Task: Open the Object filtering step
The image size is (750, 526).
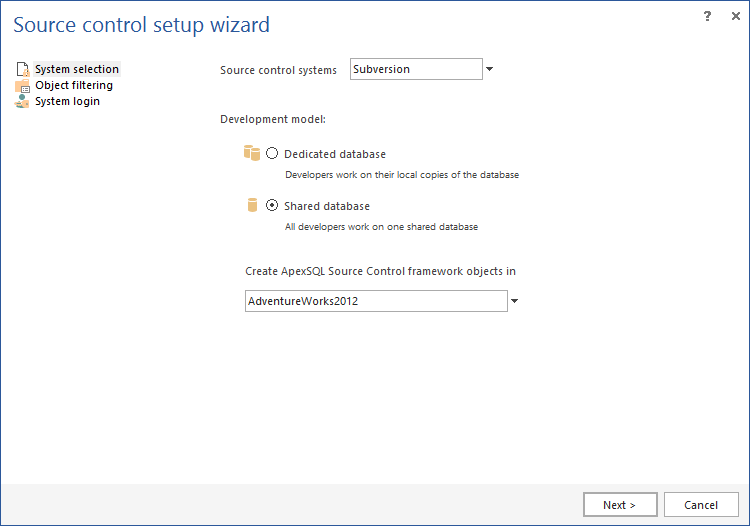Action: coord(74,86)
